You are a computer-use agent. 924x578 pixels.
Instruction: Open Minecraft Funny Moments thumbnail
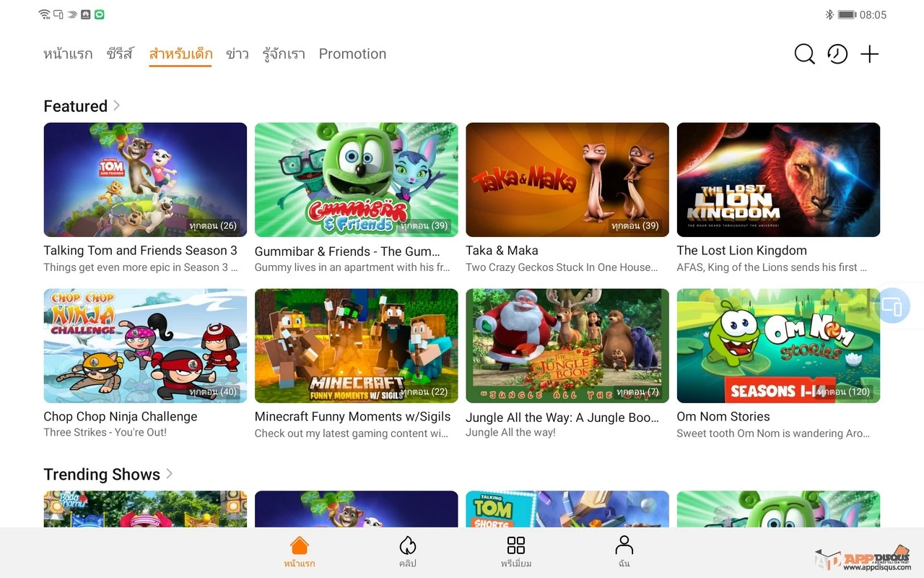click(x=356, y=345)
